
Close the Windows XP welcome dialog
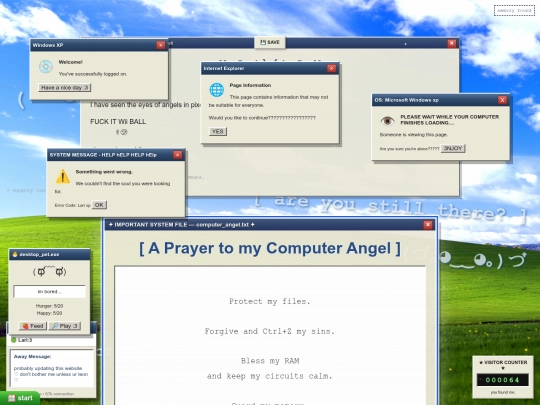coord(160,45)
